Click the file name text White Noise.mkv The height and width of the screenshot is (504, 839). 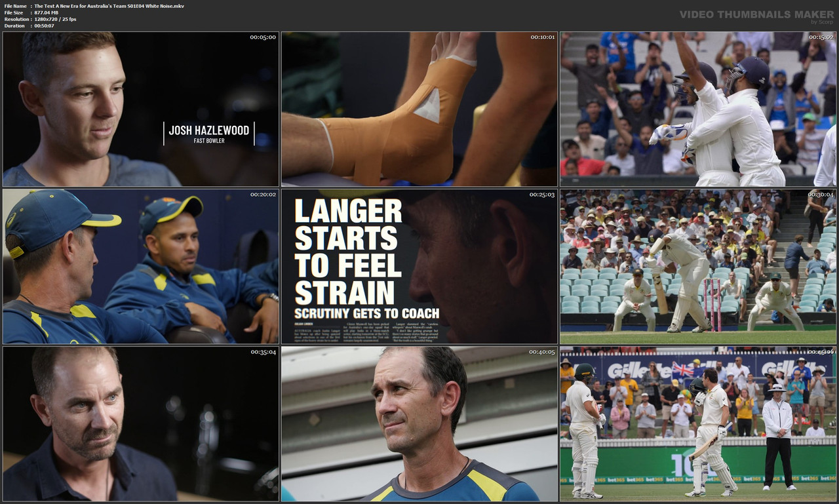(163, 6)
